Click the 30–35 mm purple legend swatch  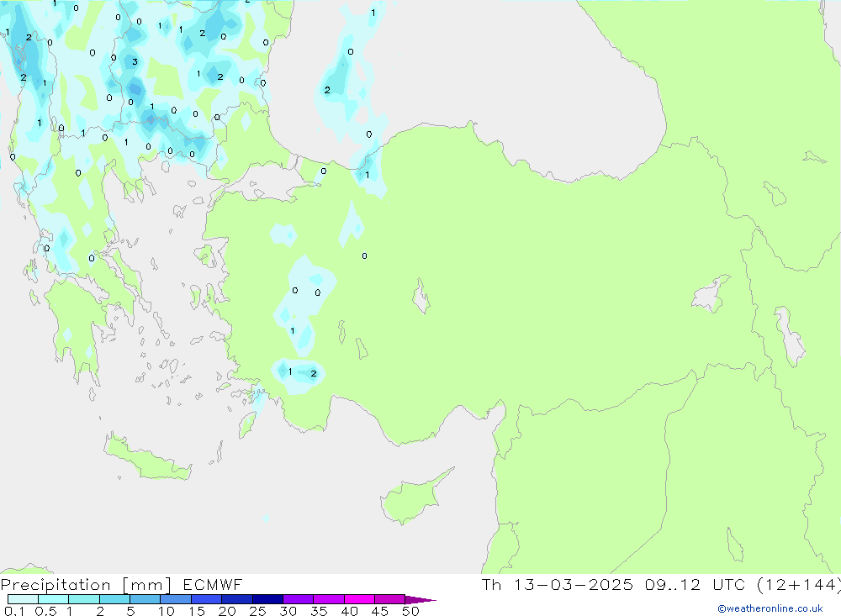pyautogui.click(x=298, y=599)
